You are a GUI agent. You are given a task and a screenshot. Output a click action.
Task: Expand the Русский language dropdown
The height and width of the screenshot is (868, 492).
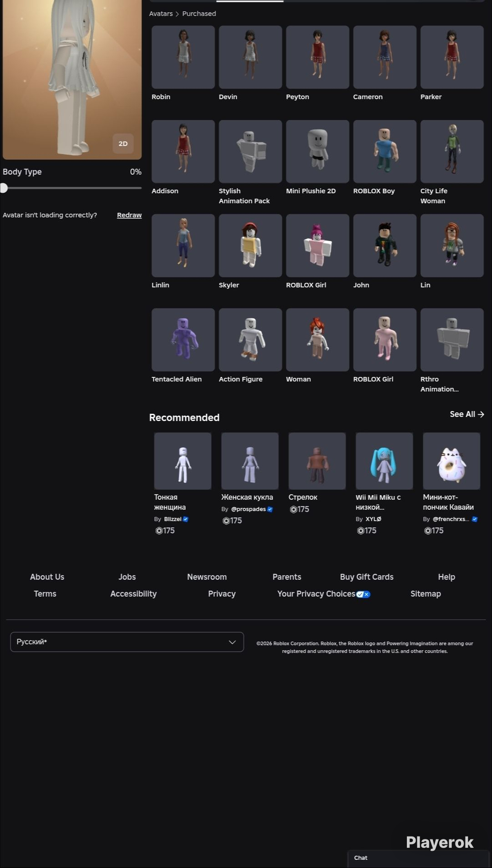pos(127,642)
